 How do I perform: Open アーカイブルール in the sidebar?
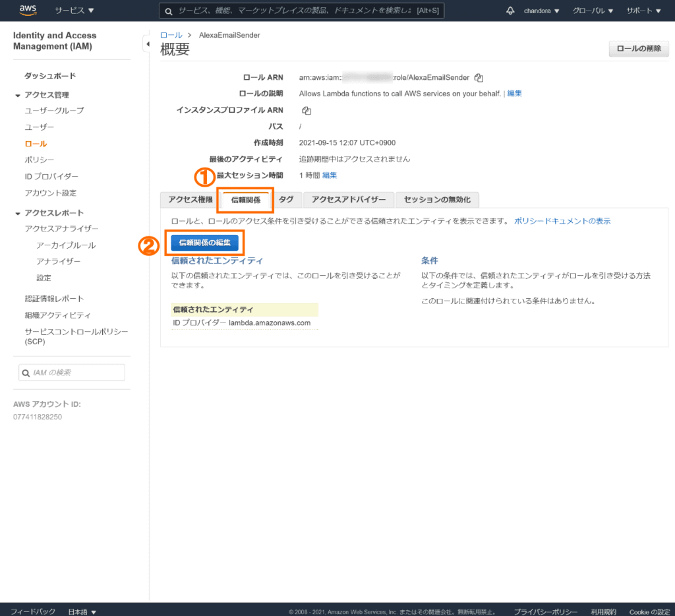pyautogui.click(x=66, y=245)
